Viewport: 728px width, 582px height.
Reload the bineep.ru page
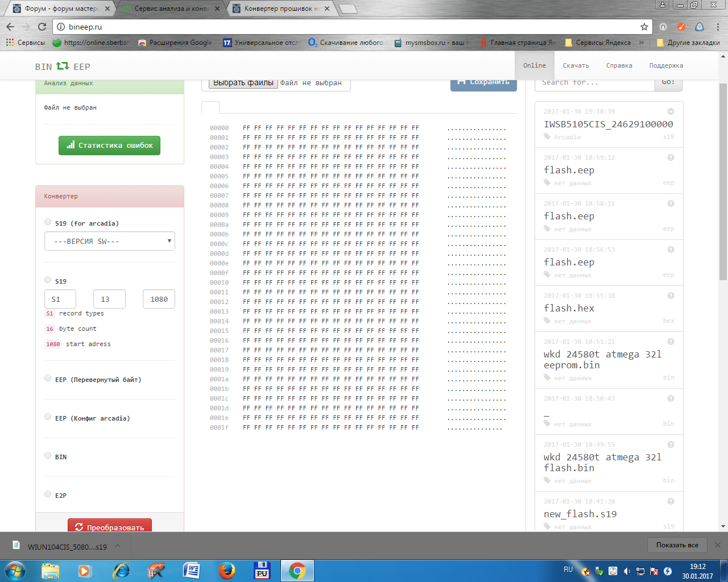tap(42, 27)
